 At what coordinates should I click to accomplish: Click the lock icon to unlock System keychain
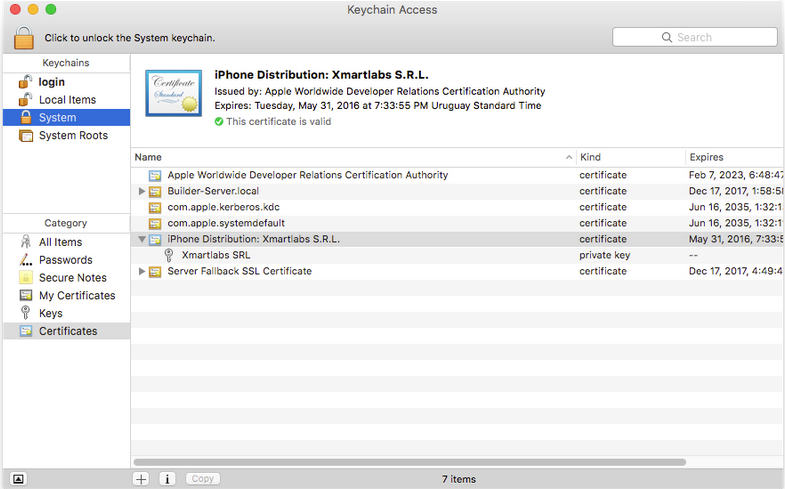click(25, 38)
